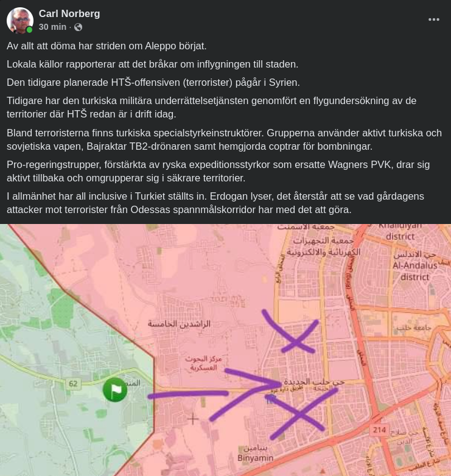This screenshot has height=476, width=451.
Task: Click the 30 min timestamp link
Action: (x=52, y=27)
